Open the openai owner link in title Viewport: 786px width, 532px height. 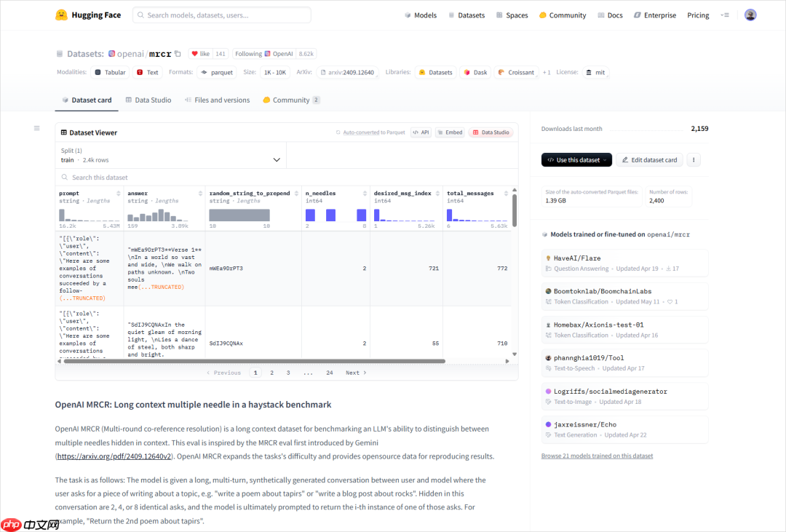click(130, 54)
